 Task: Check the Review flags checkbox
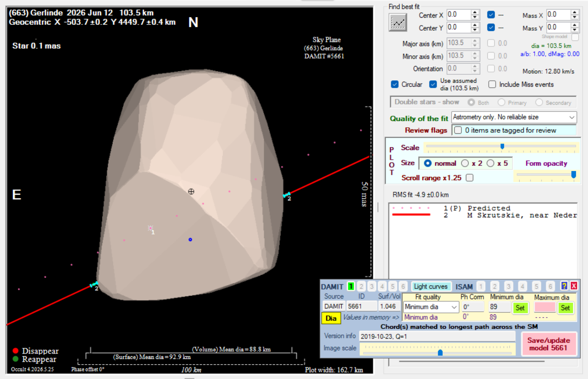[458, 130]
